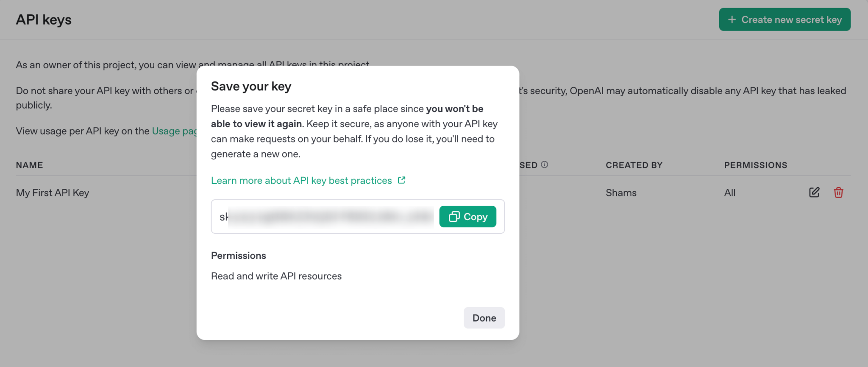Click the All permissions value in the row
Screen dimensions: 868x367
coord(729,193)
